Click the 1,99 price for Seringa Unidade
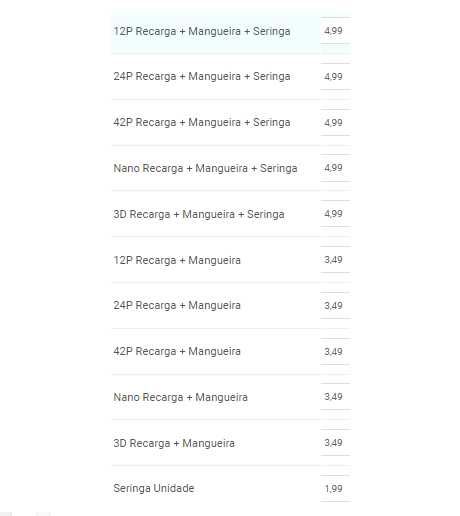This screenshot has width=460, height=516. [x=335, y=488]
